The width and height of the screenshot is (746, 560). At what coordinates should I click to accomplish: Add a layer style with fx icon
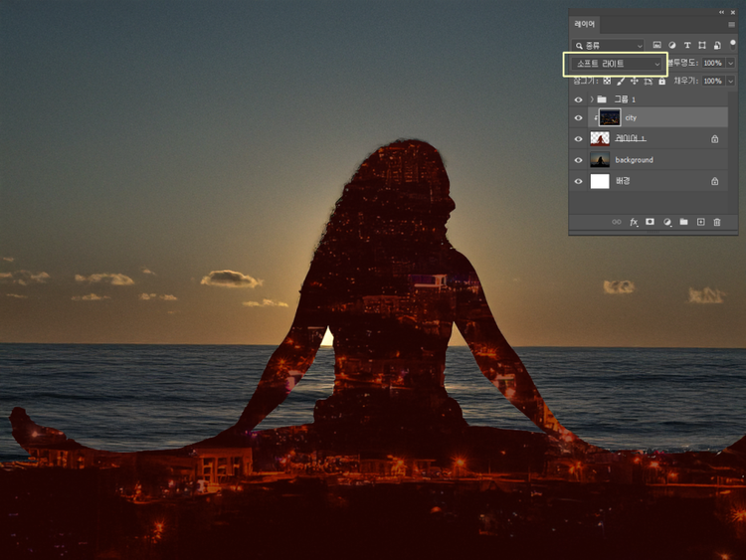point(634,222)
